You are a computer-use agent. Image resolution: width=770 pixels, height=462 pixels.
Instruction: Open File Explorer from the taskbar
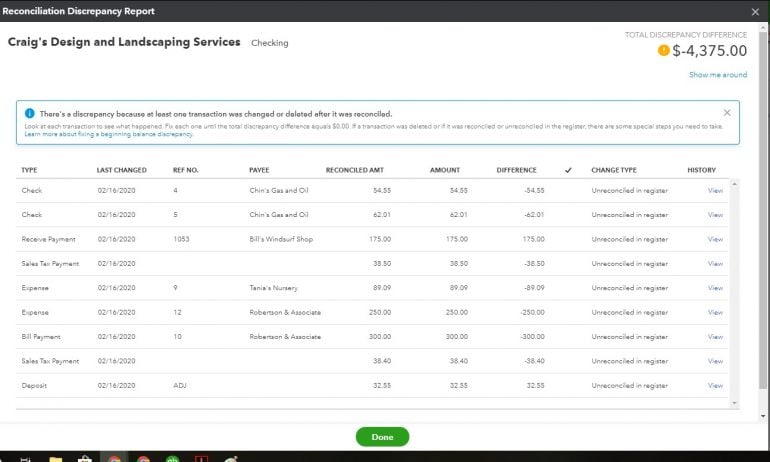[x=56, y=458]
